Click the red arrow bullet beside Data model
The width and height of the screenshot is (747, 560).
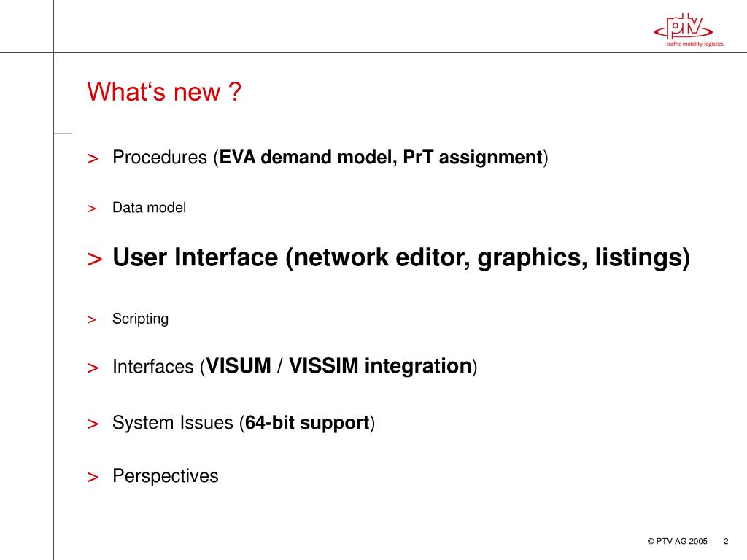[91, 209]
